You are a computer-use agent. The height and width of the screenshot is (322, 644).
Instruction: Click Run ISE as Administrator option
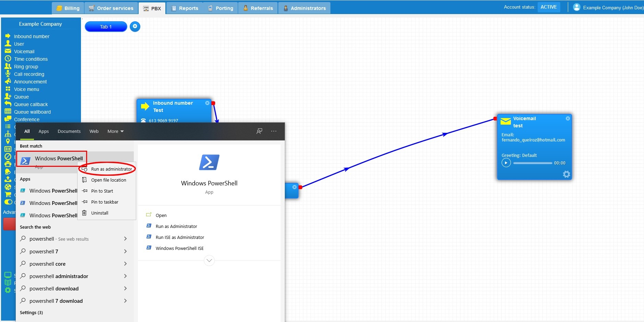(x=179, y=237)
